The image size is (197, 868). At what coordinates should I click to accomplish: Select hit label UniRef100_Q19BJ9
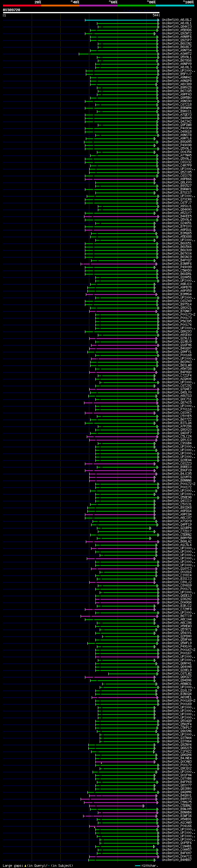tap(177, 341)
